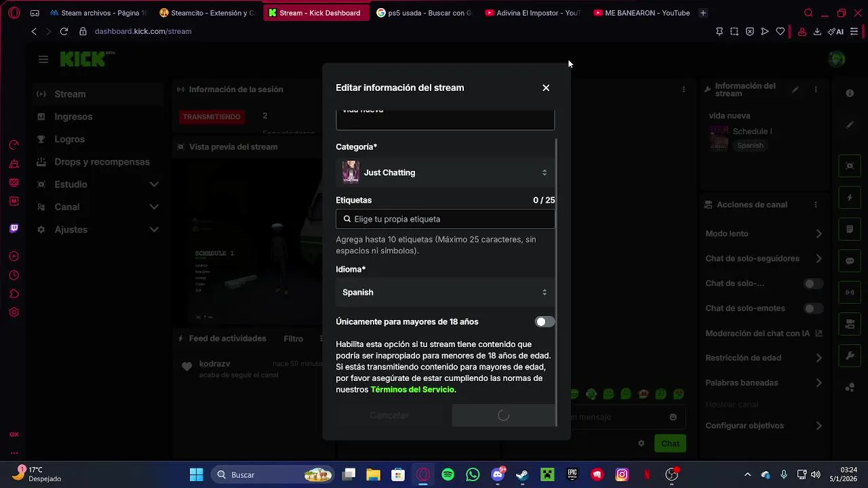Image resolution: width=868 pixels, height=488 pixels.
Task: Open WhatsApp from the taskbar
Action: [473, 474]
